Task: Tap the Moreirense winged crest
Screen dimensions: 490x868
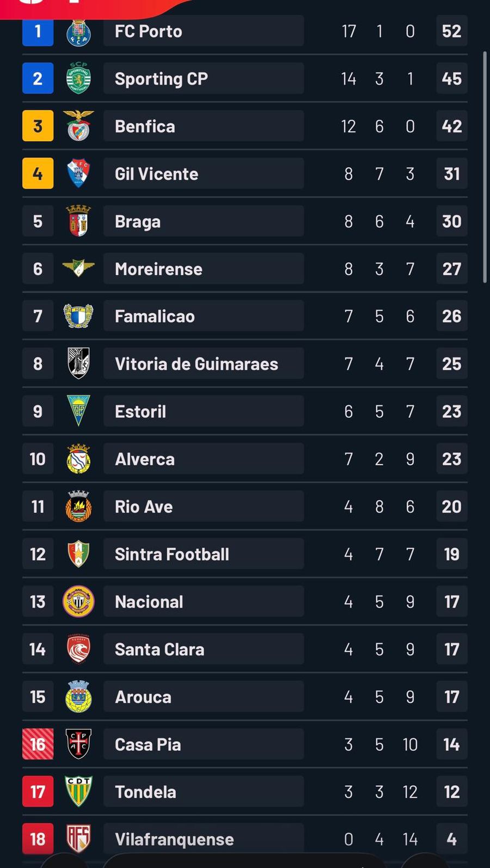Action: point(78,268)
